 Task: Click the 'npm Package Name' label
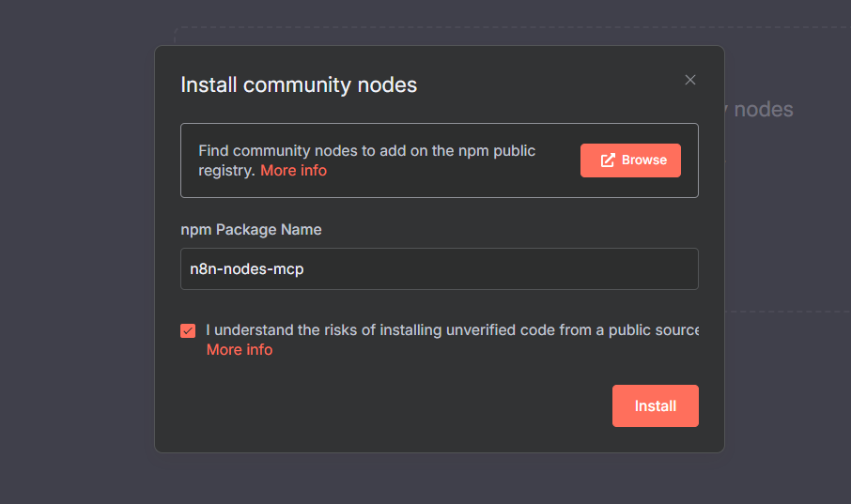tap(251, 230)
